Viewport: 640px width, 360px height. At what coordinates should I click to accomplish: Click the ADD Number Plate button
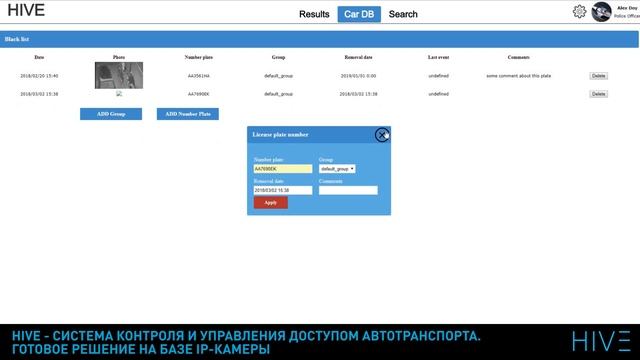coord(188,114)
